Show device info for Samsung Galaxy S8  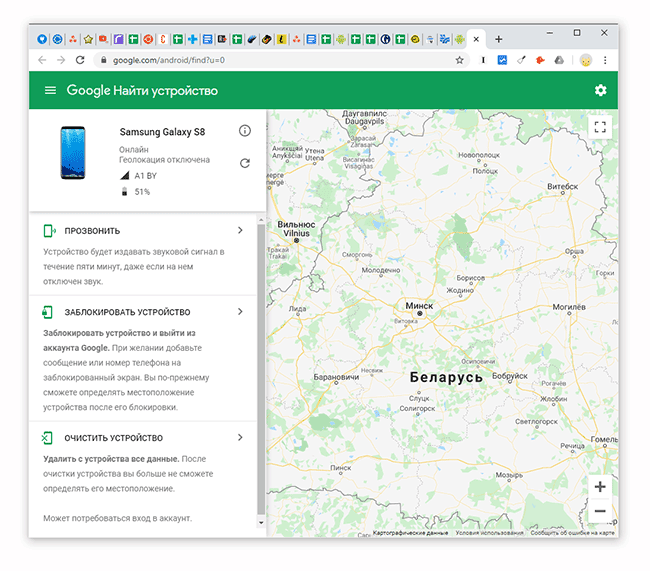tap(245, 131)
